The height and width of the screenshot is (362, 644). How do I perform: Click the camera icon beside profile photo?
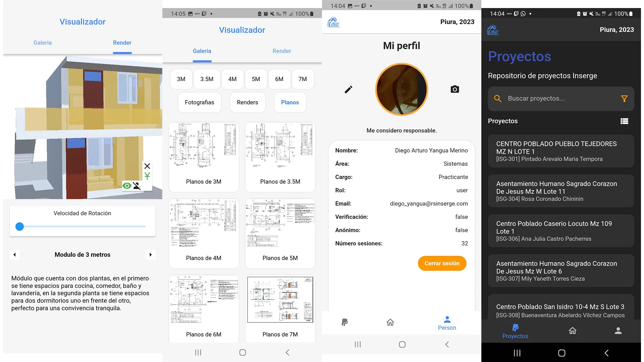[x=454, y=89]
